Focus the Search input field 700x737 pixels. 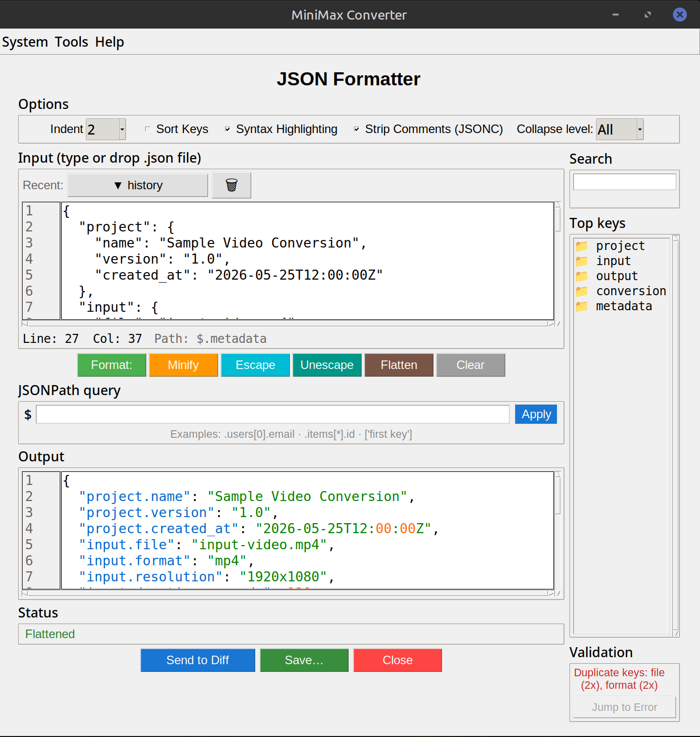tap(625, 182)
